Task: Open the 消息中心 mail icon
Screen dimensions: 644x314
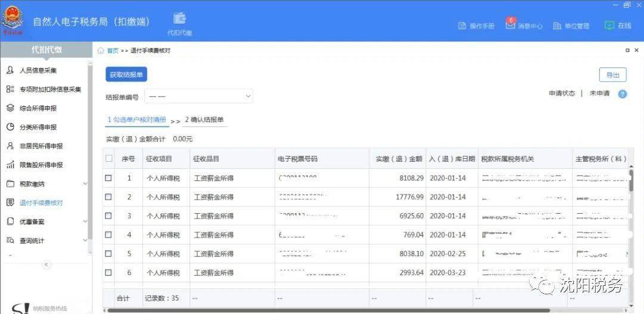Action: [x=510, y=24]
